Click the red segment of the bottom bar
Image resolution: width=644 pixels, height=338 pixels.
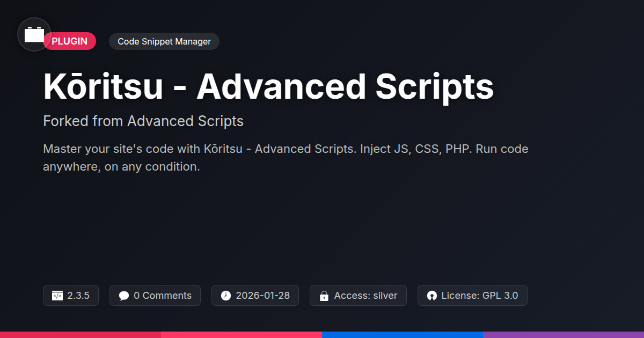pyautogui.click(x=80, y=334)
